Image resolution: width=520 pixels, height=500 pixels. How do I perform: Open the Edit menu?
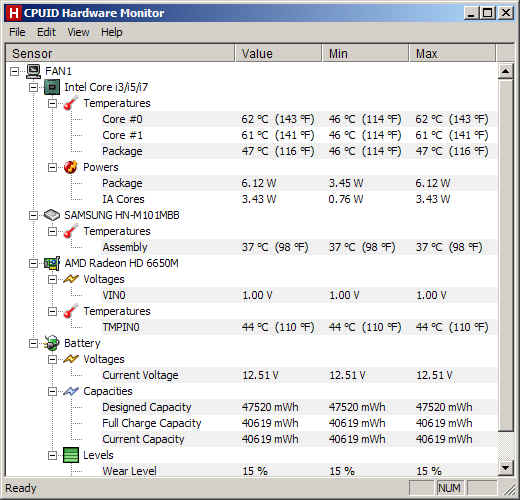click(x=46, y=32)
